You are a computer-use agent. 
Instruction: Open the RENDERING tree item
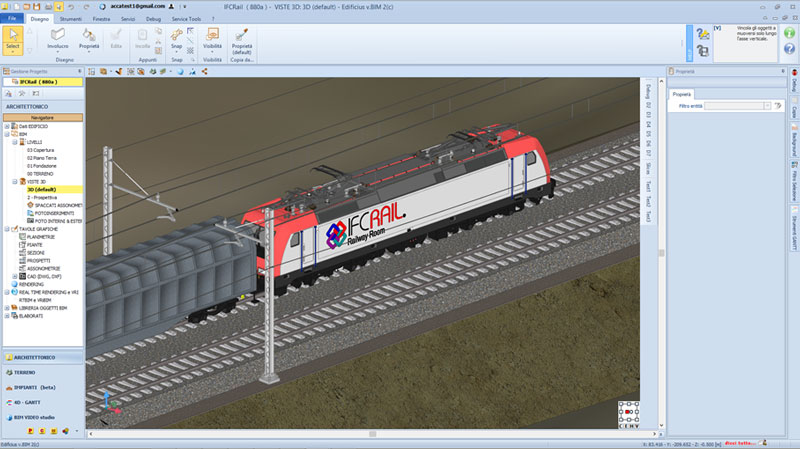point(31,284)
